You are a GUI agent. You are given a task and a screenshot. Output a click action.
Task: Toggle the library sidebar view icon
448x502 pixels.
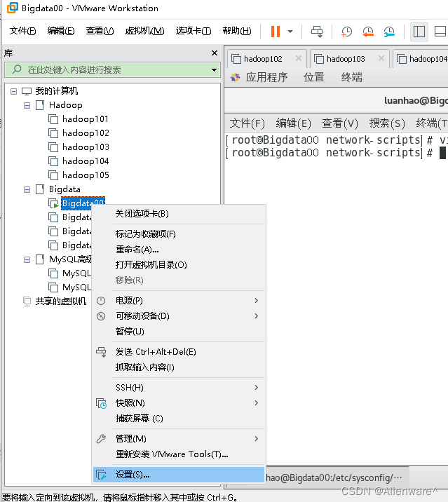coord(419,32)
